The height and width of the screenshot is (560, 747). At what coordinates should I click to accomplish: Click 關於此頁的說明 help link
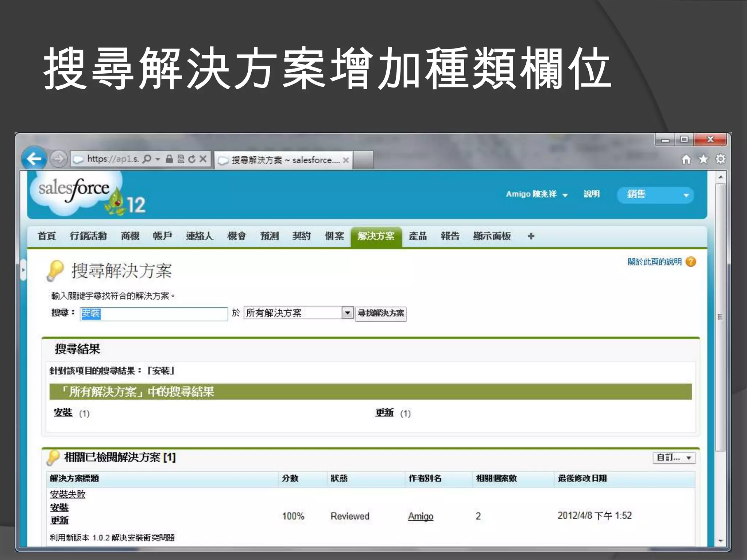click(654, 262)
